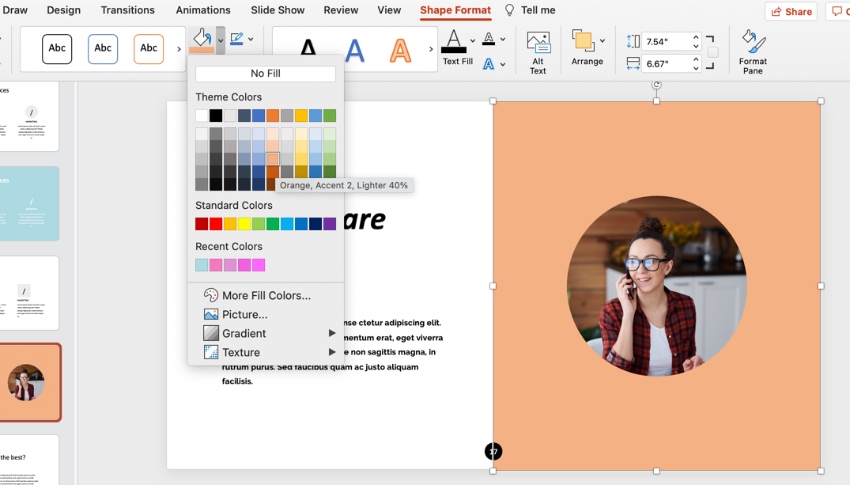This screenshot has width=850, height=485.
Task: Click the shape width field showing 6.67"
Action: (x=667, y=64)
